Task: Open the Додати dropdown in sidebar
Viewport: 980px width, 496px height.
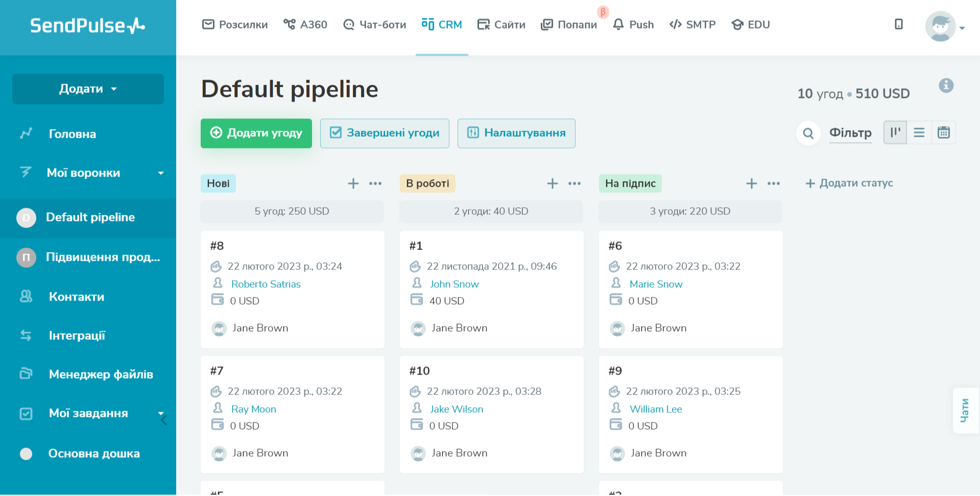Action: pyautogui.click(x=88, y=89)
